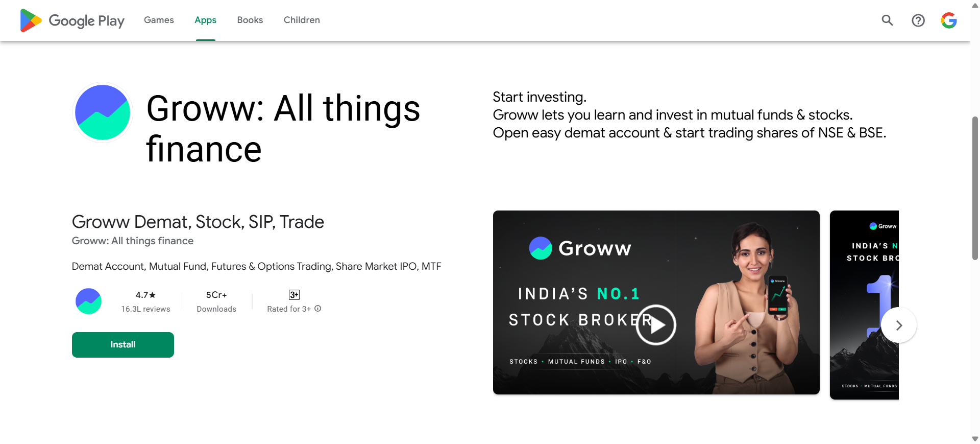Click the small Groww developer icon
This screenshot has width=980, height=444.
88,301
